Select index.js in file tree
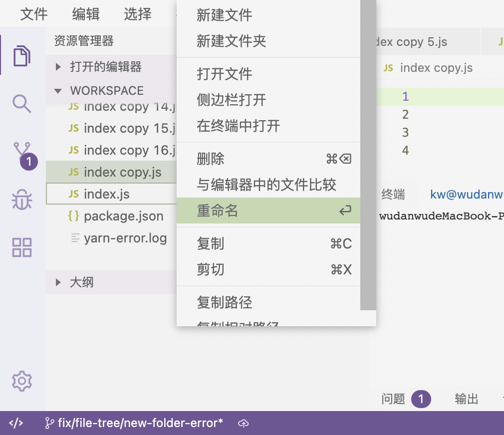The width and height of the screenshot is (504, 435). pyautogui.click(x=111, y=194)
